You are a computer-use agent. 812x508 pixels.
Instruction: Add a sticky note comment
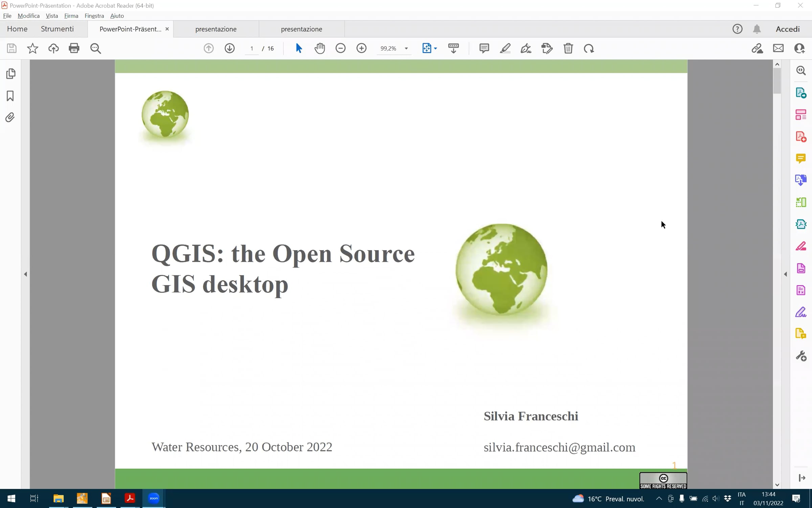[x=484, y=48]
